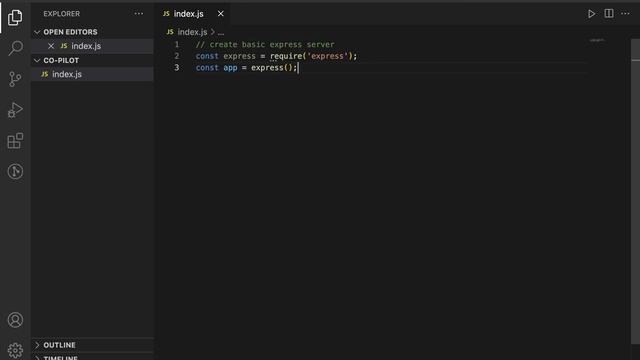Image resolution: width=640 pixels, height=360 pixels.
Task: Close the index.js editor tab
Action: click(220, 14)
